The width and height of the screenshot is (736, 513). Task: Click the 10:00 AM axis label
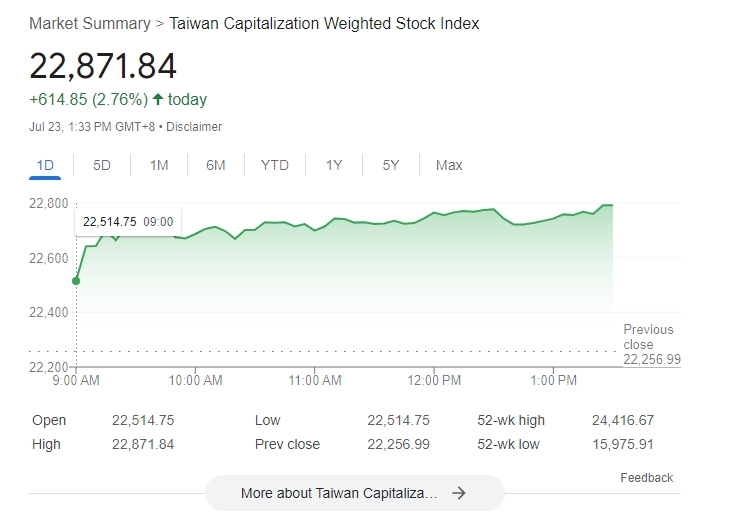tap(195, 380)
